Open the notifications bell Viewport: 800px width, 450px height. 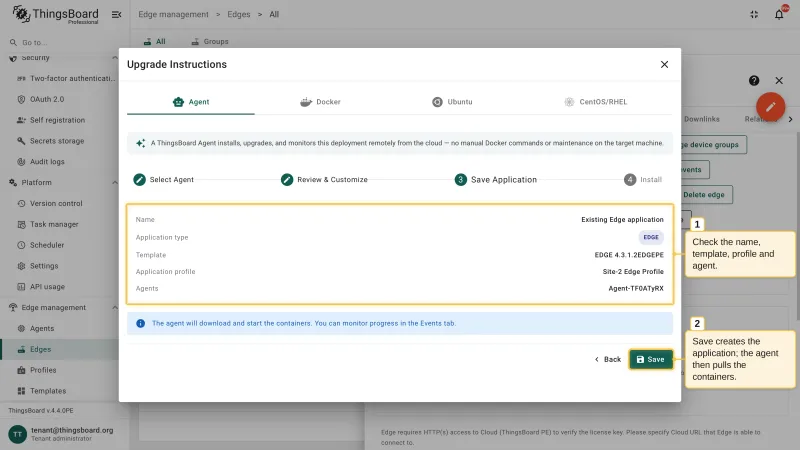pyautogui.click(x=779, y=14)
